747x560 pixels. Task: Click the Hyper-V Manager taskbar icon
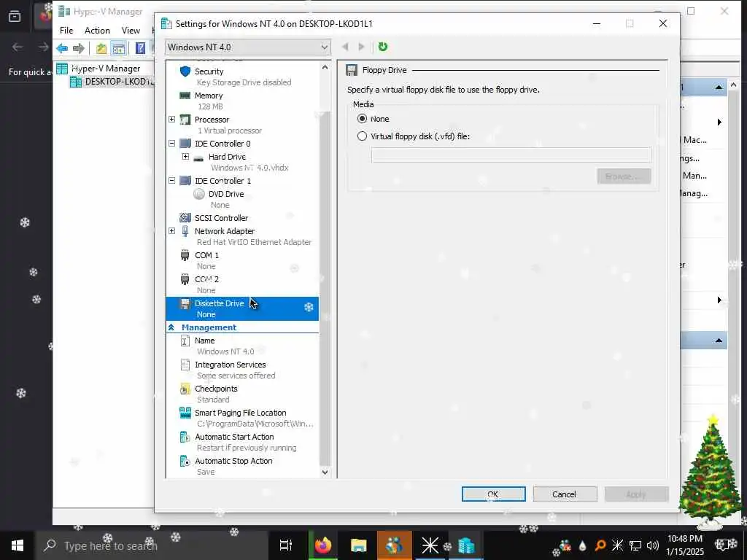[x=466, y=545]
